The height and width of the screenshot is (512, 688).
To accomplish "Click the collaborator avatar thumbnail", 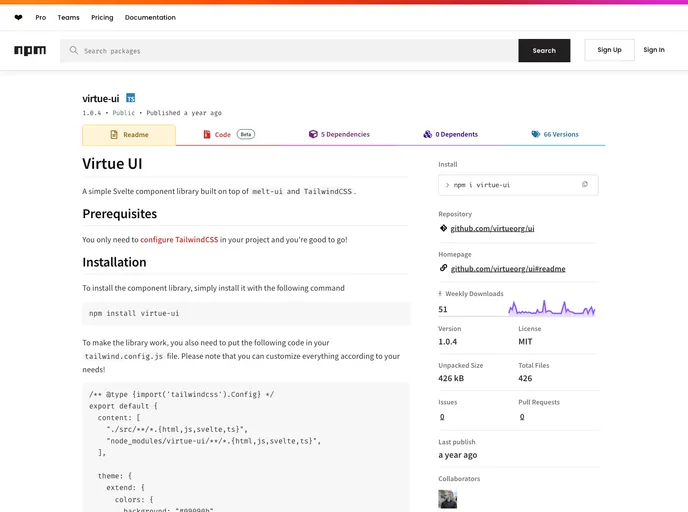I will click(448, 499).
